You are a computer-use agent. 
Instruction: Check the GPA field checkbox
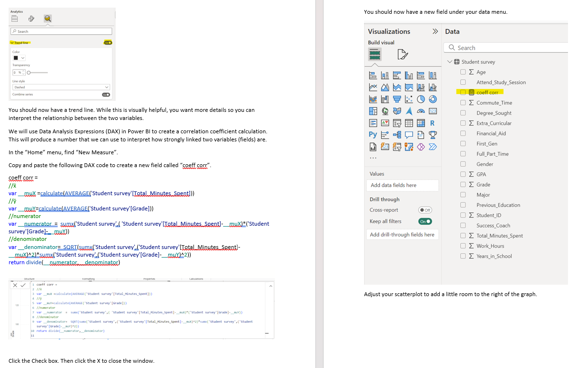click(x=463, y=174)
